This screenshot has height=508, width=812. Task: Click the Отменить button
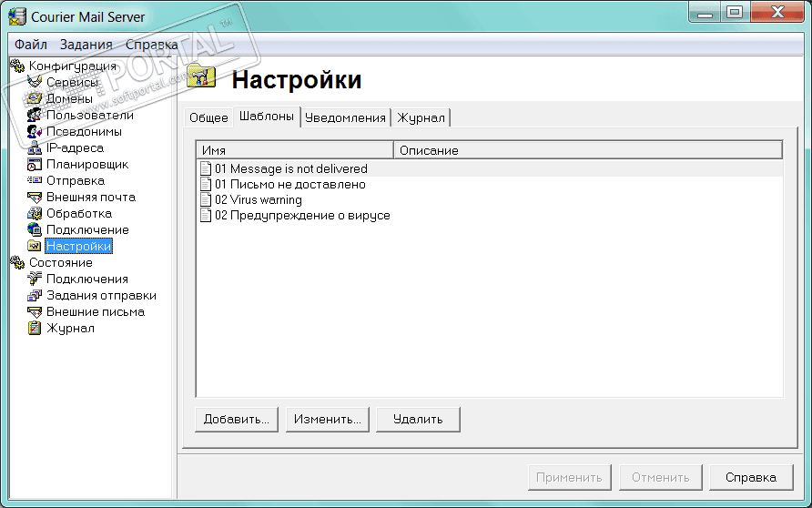pyautogui.click(x=660, y=477)
